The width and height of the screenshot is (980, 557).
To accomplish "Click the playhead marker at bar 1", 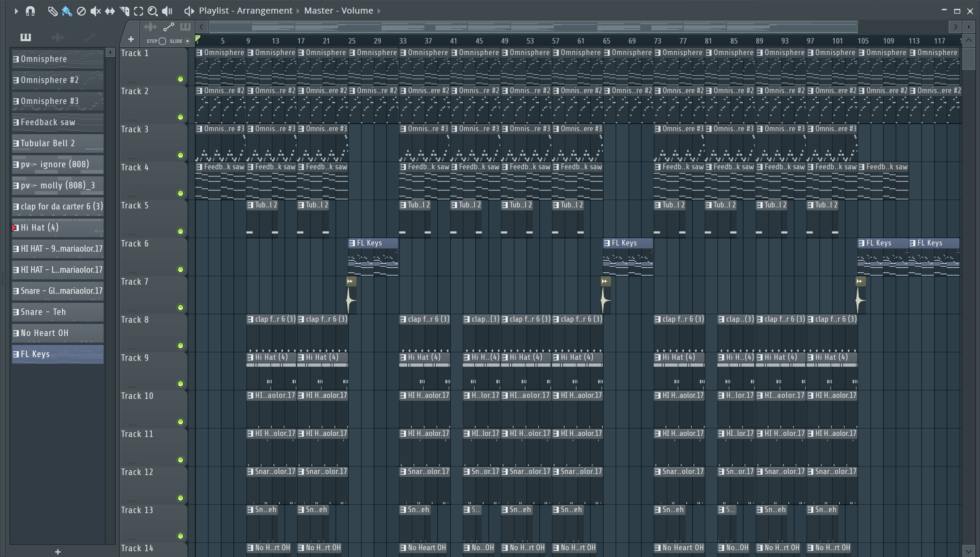I will [x=198, y=39].
